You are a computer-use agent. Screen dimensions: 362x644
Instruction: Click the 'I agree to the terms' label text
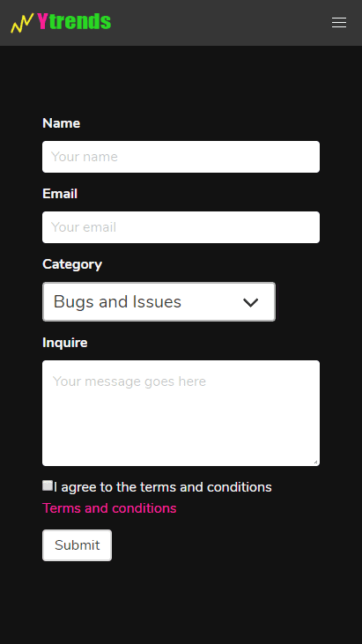click(163, 487)
